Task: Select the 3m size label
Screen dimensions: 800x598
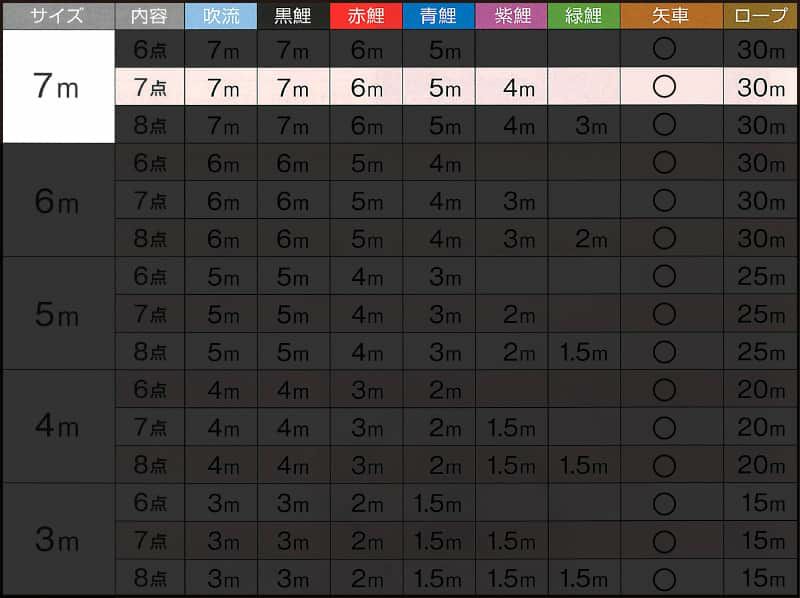Action: click(57, 539)
